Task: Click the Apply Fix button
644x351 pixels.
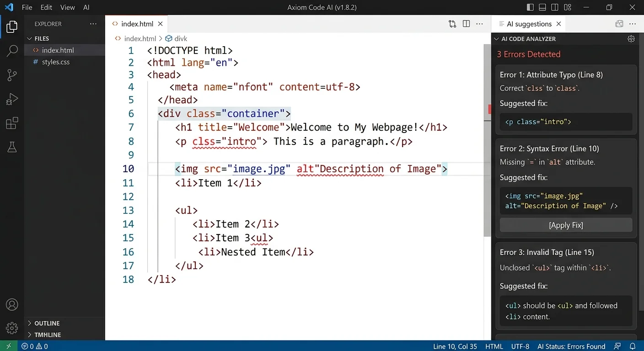Action: pyautogui.click(x=566, y=225)
